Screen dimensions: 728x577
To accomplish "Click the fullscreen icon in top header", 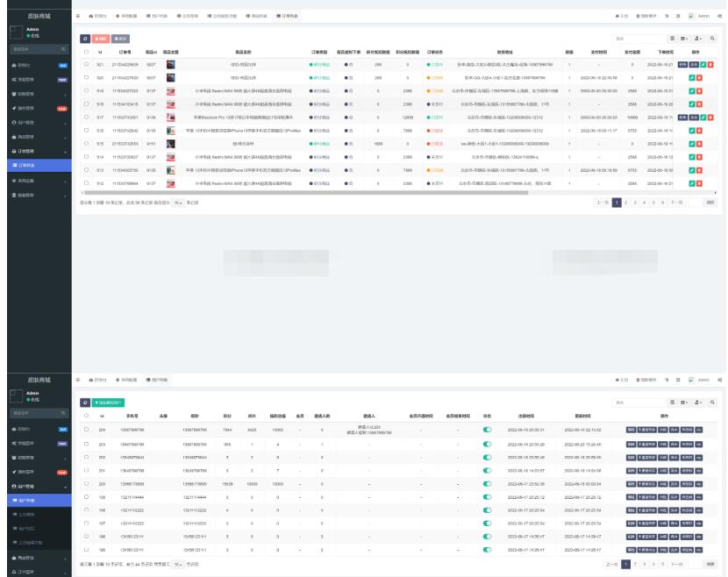I will pyautogui.click(x=679, y=16).
